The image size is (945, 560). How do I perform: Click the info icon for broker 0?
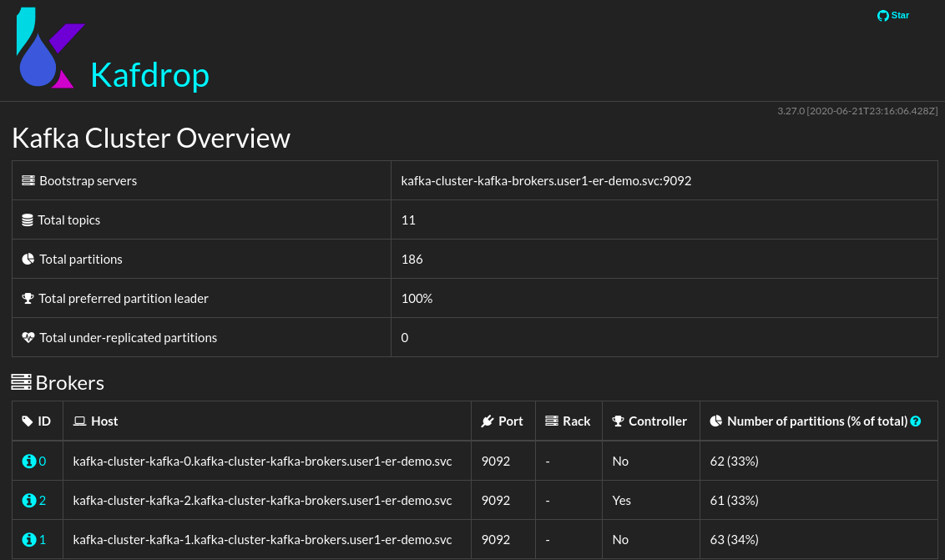(x=29, y=462)
